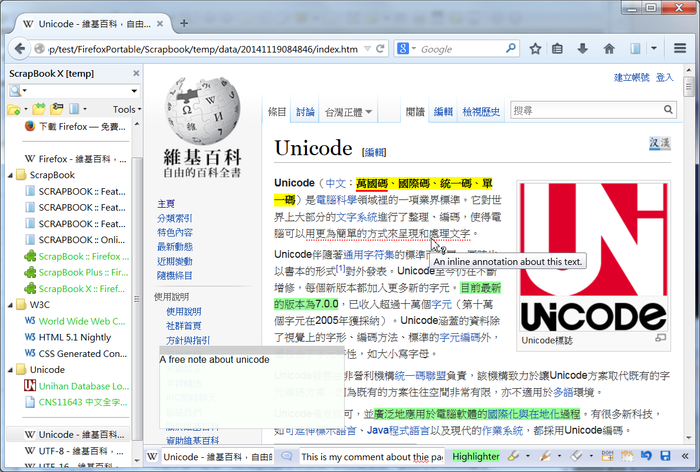
Task: Open the sidebar view dropdown arrow
Action: (85, 109)
